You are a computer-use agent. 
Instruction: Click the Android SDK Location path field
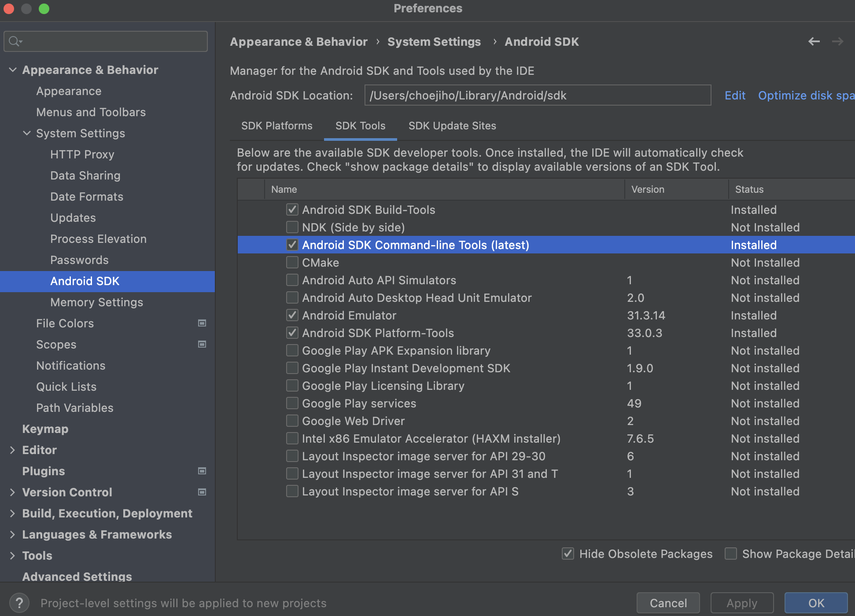click(537, 95)
